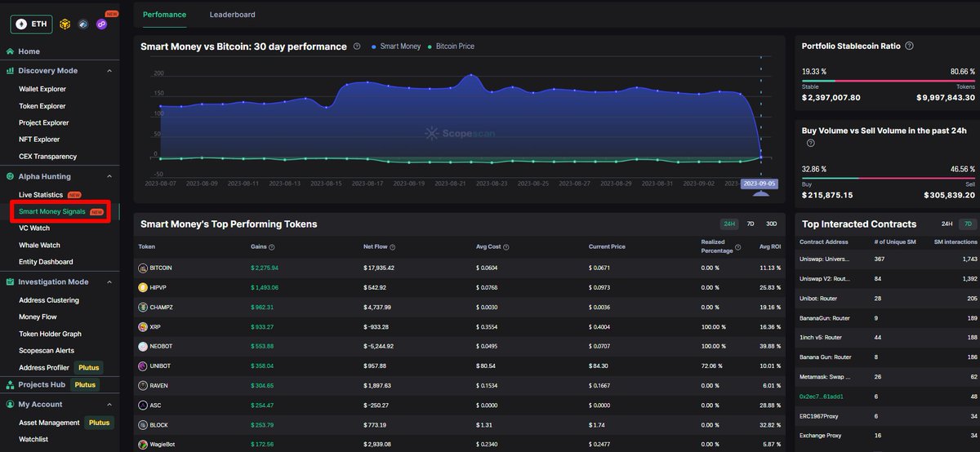Collapse the My Account section
The image size is (980, 452).
tap(109, 404)
